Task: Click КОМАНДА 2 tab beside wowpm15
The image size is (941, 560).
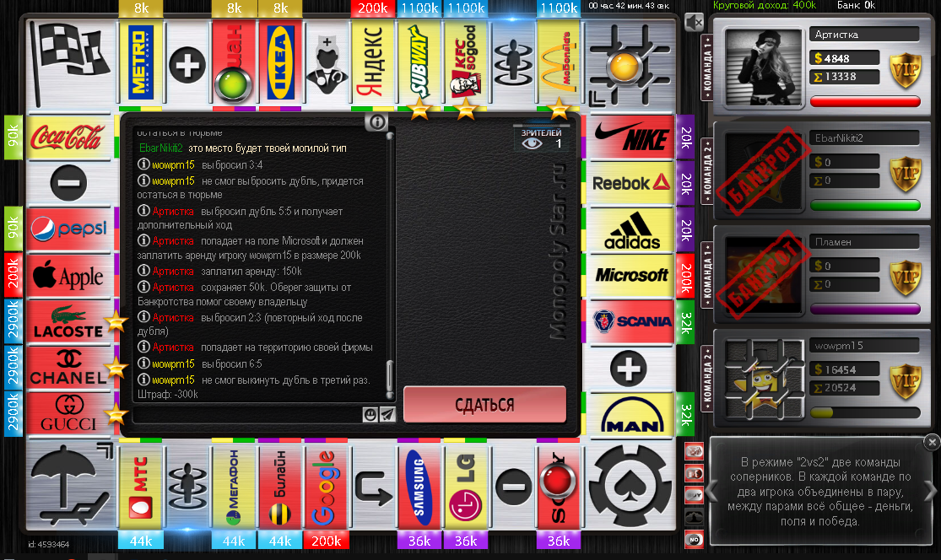Action: (707, 379)
